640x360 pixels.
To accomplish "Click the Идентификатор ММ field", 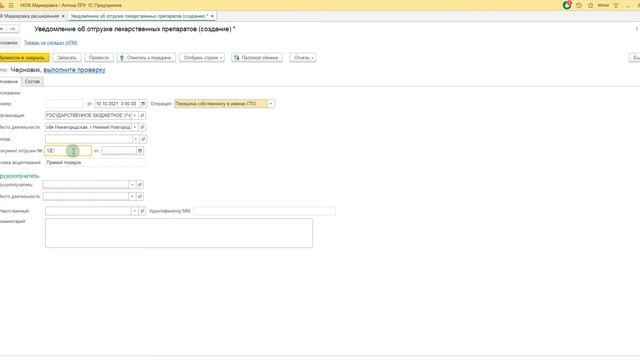I will (264, 211).
